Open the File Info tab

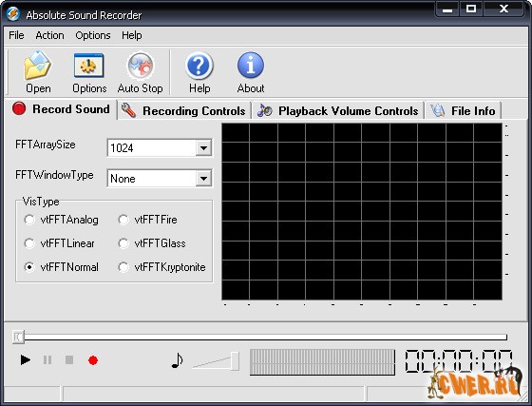coord(463,110)
